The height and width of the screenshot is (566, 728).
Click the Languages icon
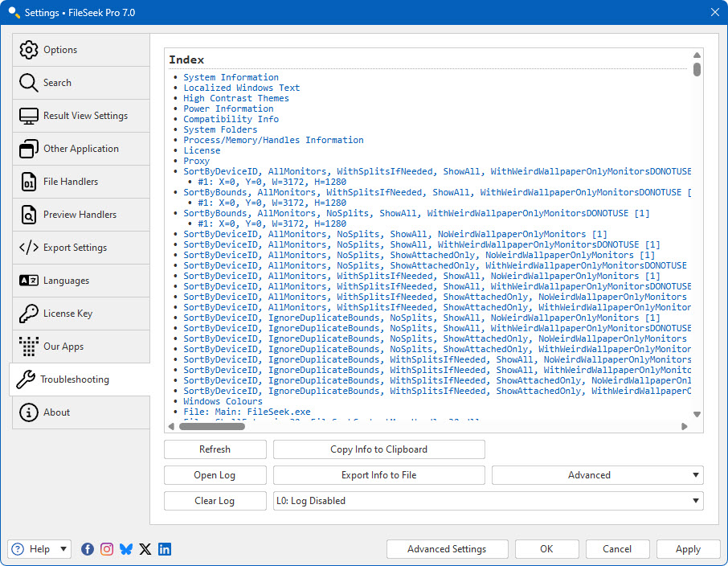coord(29,281)
